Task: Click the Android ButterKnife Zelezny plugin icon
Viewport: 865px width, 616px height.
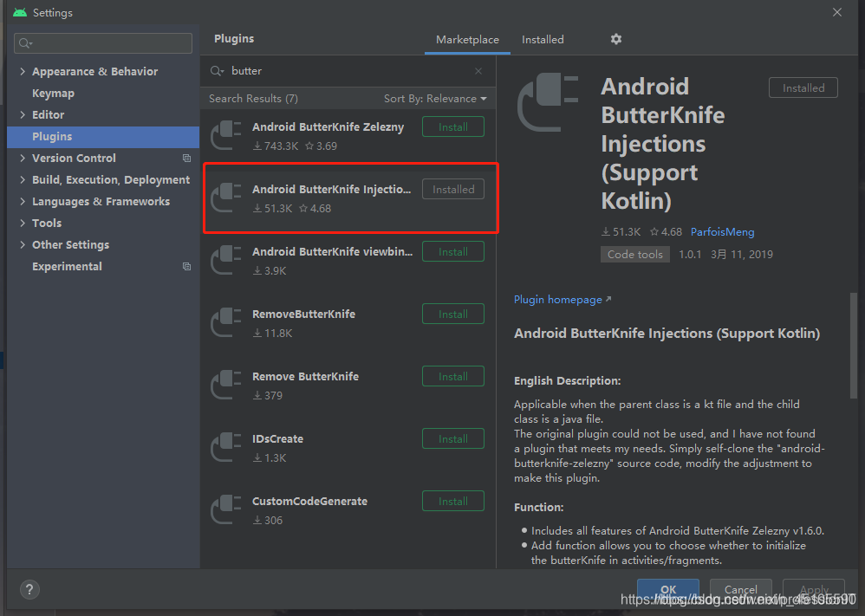Action: tap(226, 136)
